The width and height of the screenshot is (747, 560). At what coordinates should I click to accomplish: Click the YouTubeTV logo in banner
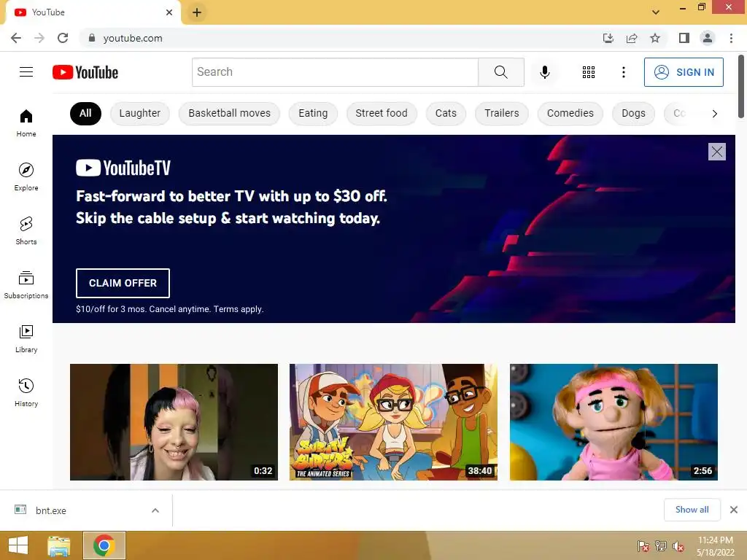tap(123, 168)
